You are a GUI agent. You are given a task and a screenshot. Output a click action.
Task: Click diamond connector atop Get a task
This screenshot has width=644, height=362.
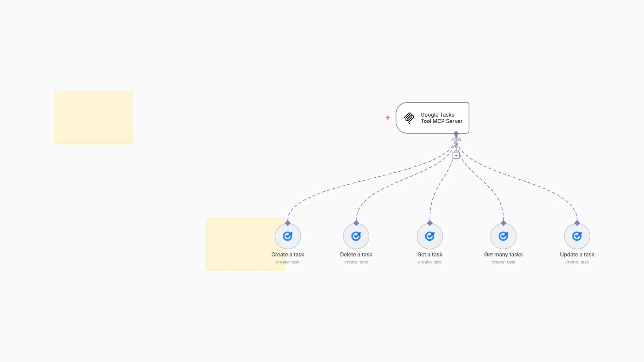click(x=430, y=223)
